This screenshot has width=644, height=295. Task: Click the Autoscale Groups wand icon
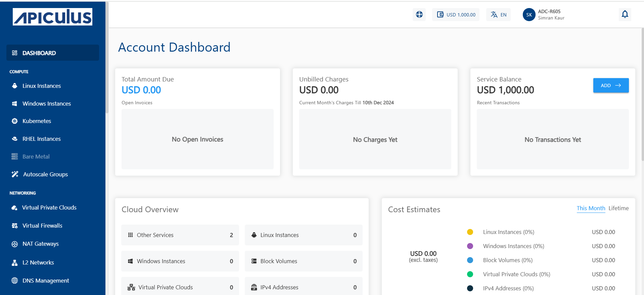point(15,174)
